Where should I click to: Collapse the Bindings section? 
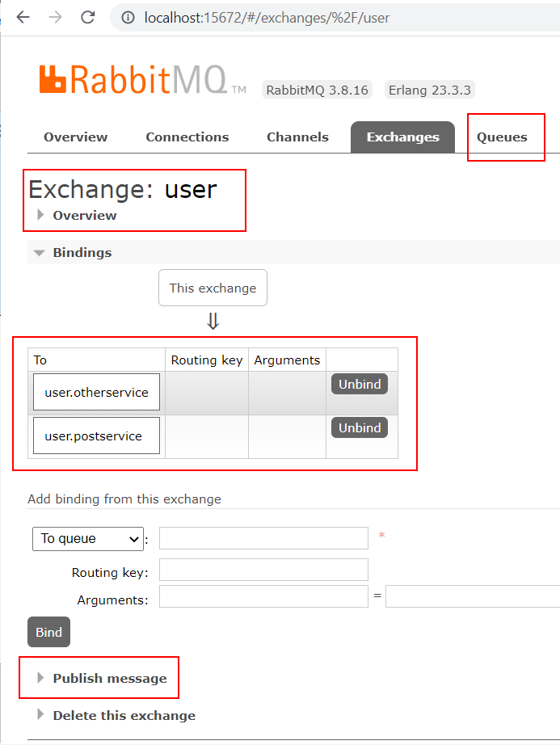coord(40,253)
